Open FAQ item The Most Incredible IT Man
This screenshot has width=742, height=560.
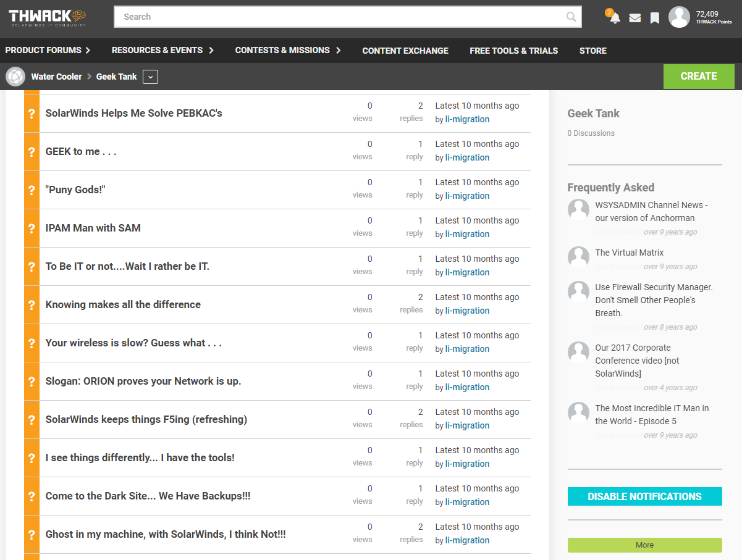(x=652, y=415)
